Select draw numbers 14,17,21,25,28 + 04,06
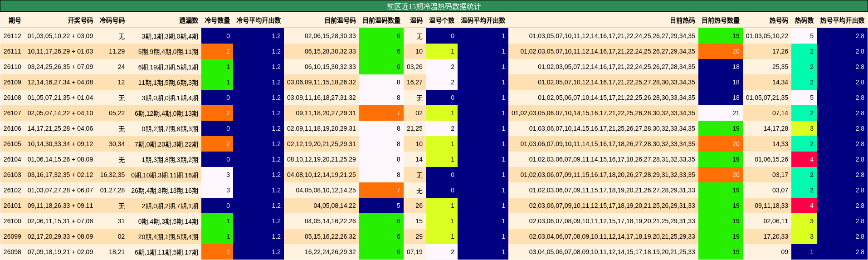This screenshot has height=260, width=868. click(60, 128)
